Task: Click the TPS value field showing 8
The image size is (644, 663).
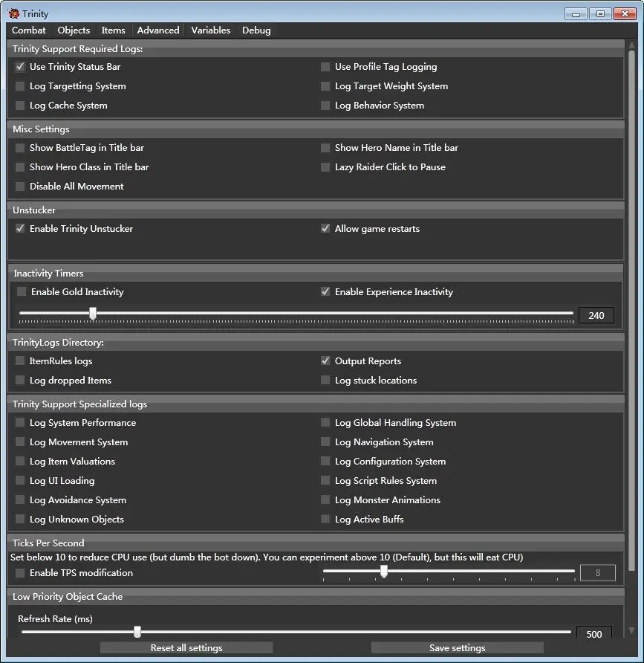Action: point(597,572)
